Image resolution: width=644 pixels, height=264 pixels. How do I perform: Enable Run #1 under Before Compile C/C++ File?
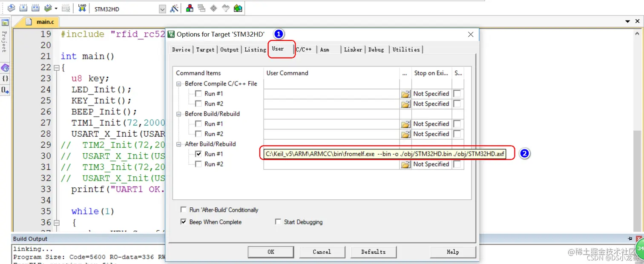click(x=198, y=94)
